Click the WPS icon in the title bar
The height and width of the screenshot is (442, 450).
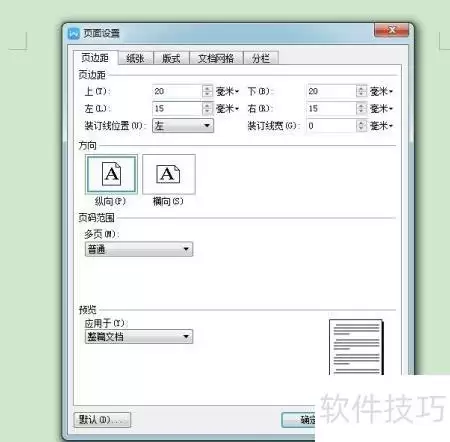point(74,33)
